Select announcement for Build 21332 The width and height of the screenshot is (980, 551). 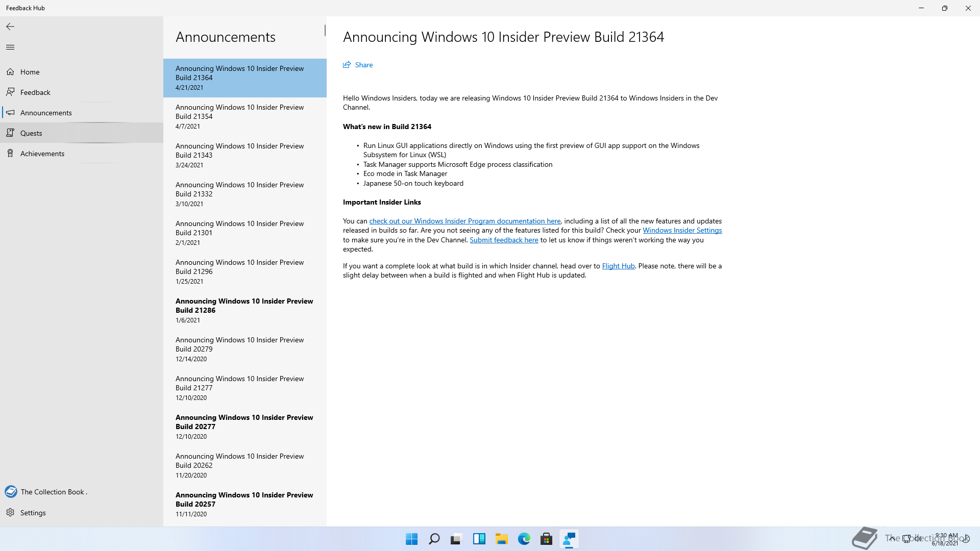[x=245, y=194]
